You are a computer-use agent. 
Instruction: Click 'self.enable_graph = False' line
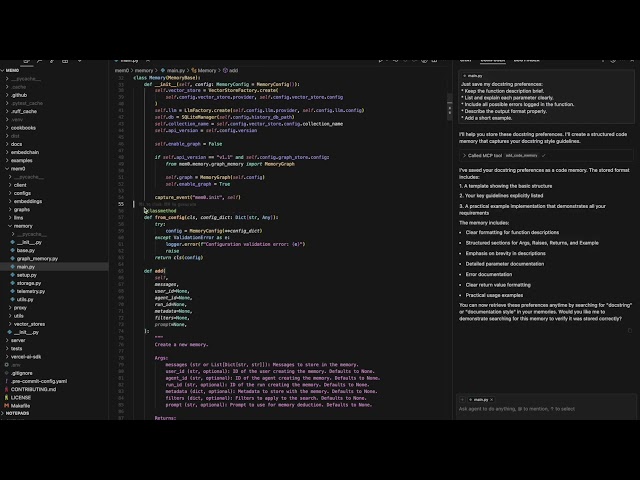click(x=188, y=144)
